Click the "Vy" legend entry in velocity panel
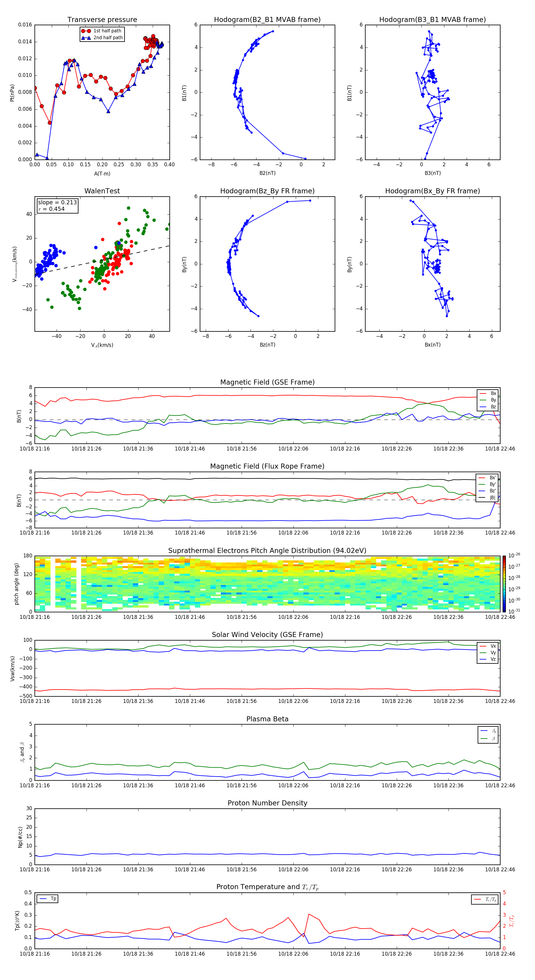The image size is (535, 980). 488,653
